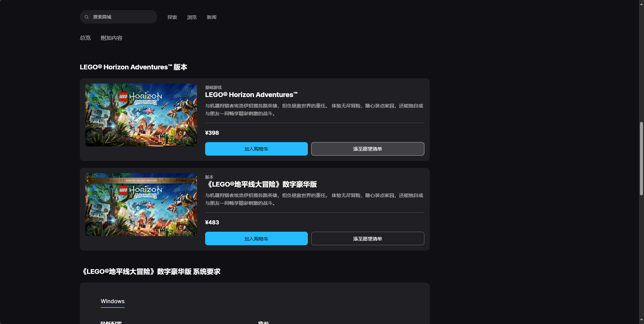This screenshot has height=324, width=644.
Task: Open the Digital Deluxe Edition thumbnail
Action: (141, 204)
